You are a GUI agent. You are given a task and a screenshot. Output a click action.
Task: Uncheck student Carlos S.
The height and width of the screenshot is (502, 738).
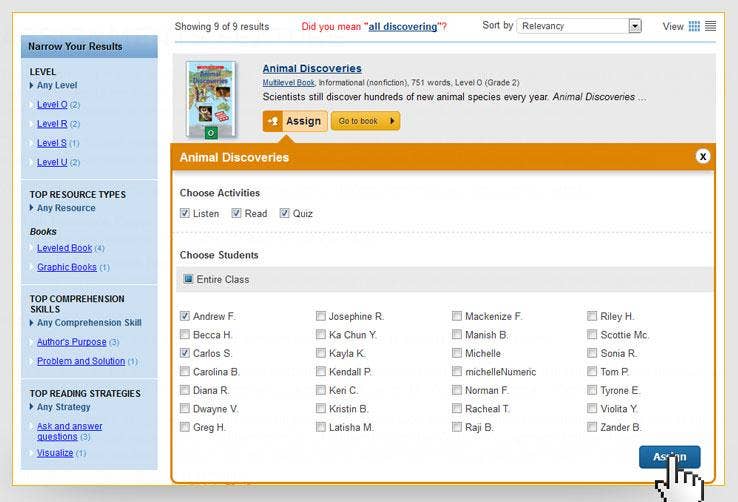point(184,353)
